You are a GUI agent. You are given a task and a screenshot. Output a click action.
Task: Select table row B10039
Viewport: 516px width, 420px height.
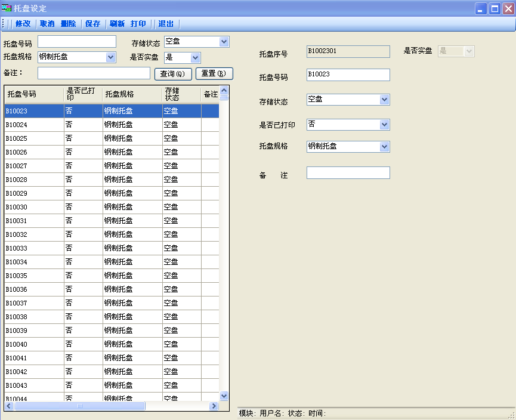click(112, 331)
